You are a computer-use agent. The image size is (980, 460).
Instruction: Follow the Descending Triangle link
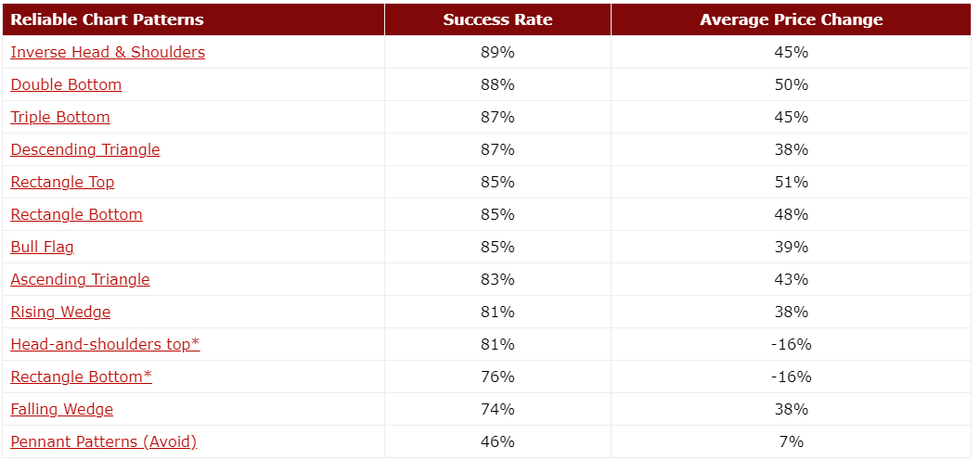tap(85, 149)
